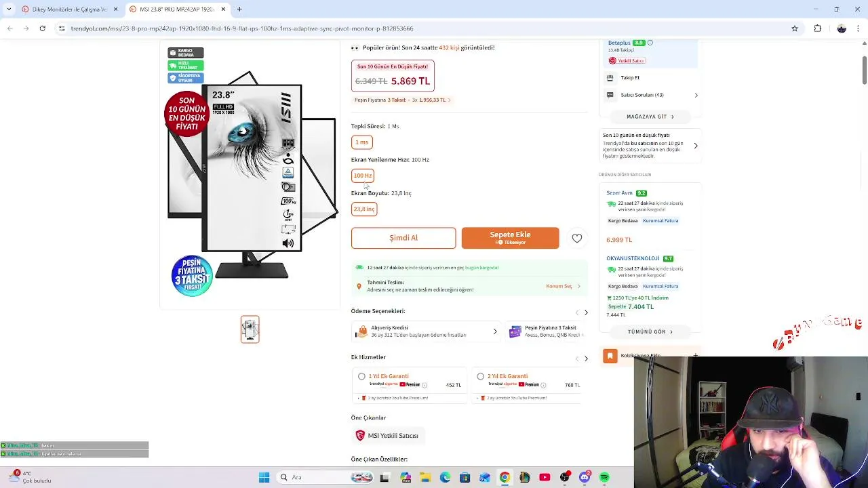The height and width of the screenshot is (488, 868).
Task: Open Task View from taskbar
Action: pyautogui.click(x=384, y=477)
